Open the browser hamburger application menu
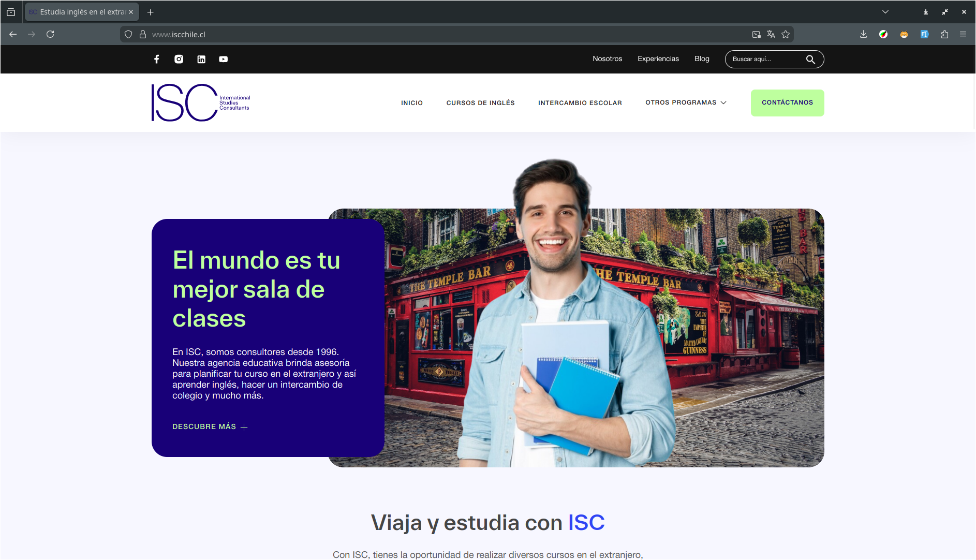The width and height of the screenshot is (976, 560). coord(963,34)
